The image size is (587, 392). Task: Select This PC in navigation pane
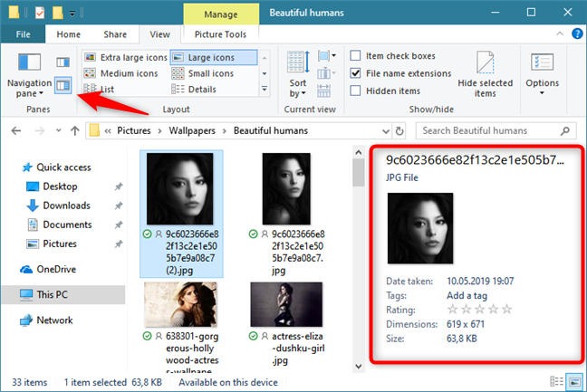[x=63, y=294]
